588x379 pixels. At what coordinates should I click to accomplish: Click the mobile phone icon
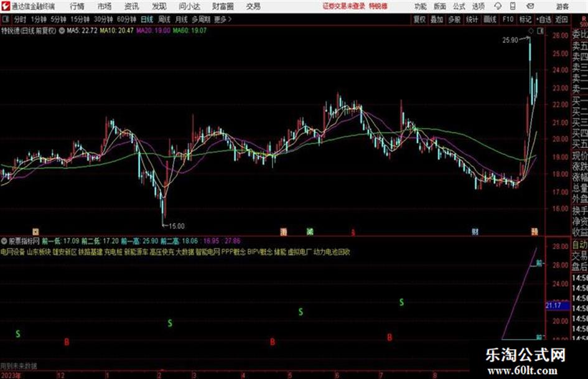point(513,6)
